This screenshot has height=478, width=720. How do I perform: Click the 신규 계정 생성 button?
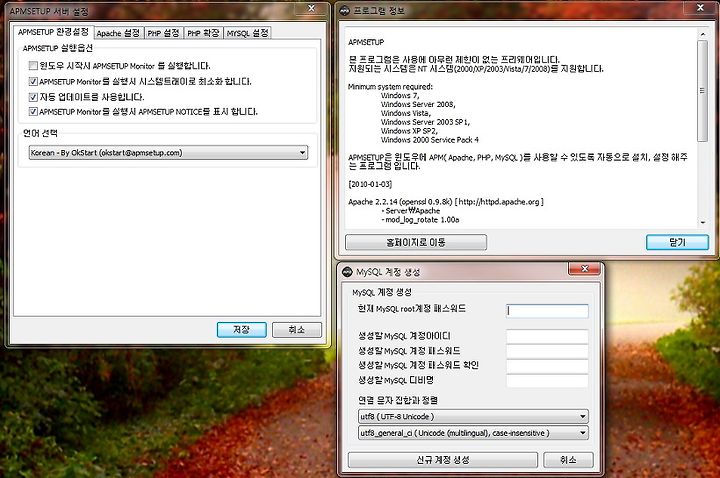tap(443, 460)
